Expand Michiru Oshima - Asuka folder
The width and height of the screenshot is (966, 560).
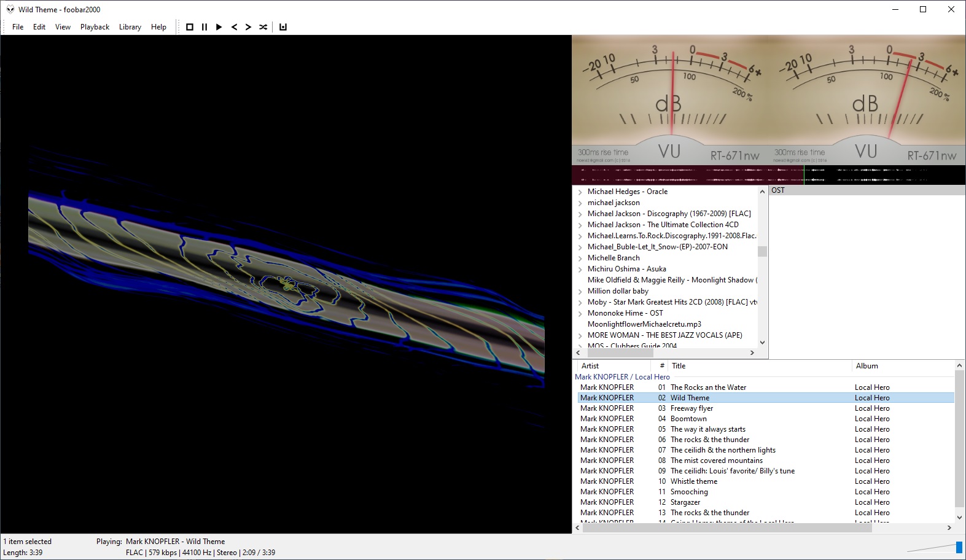coord(580,270)
